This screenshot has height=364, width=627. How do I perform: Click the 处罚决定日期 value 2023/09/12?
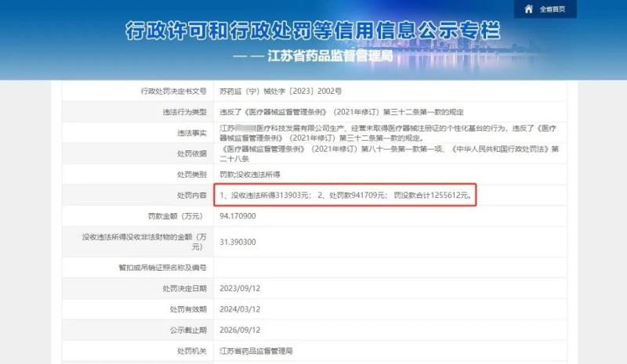tap(241, 289)
